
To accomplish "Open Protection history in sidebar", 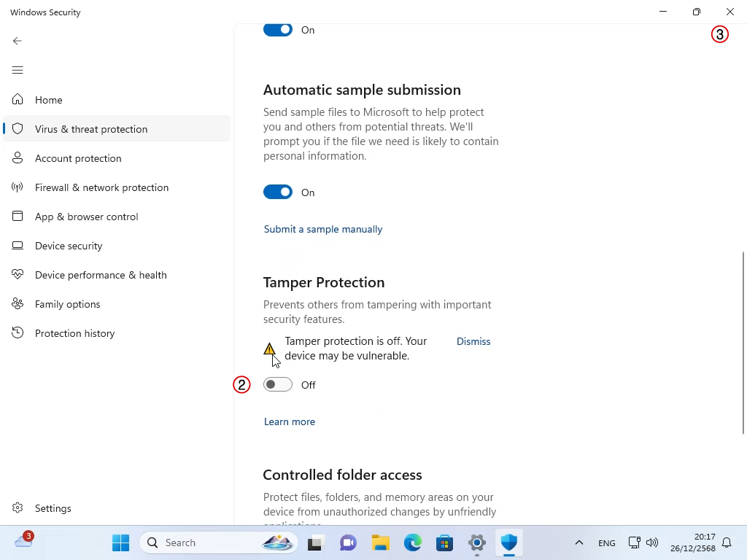I will (x=74, y=333).
